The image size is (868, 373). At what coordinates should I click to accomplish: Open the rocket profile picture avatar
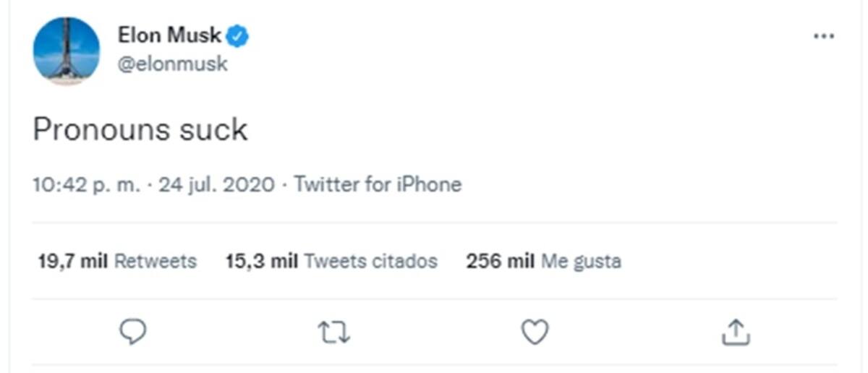click(x=67, y=51)
